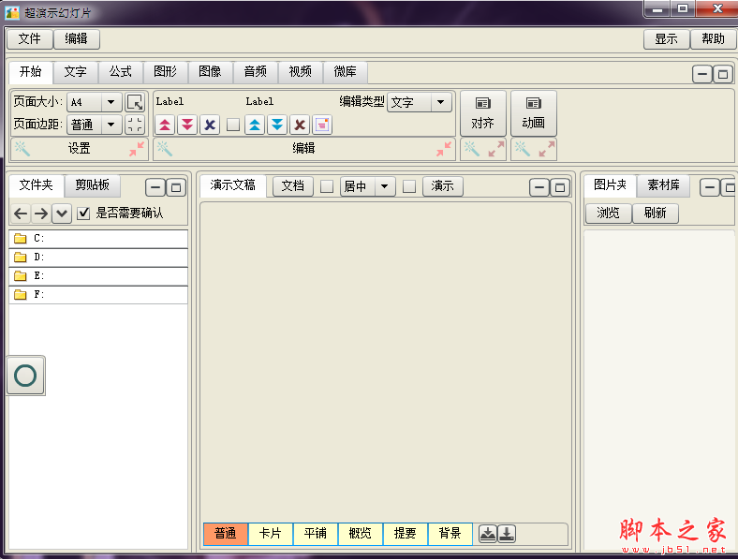Image resolution: width=738 pixels, height=560 pixels.
Task: Open the 编辑 menu in menu bar
Action: (76, 38)
